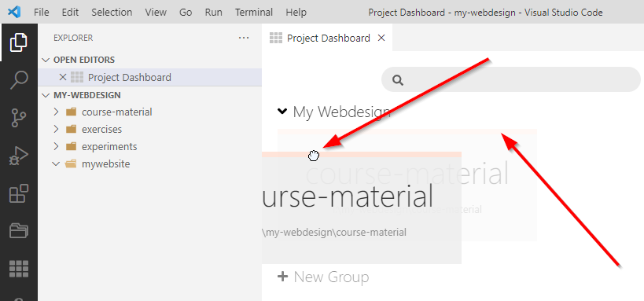The height and width of the screenshot is (301, 644).
Task: Open the Explorer view in activity bar
Action: click(x=19, y=42)
